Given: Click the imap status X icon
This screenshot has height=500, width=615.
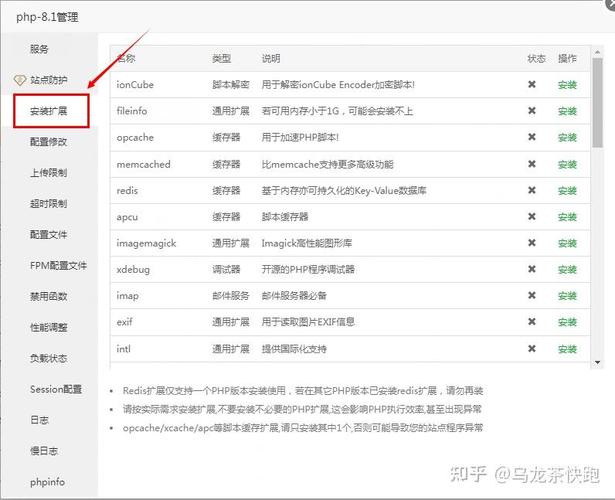Looking at the screenshot, I should (532, 295).
